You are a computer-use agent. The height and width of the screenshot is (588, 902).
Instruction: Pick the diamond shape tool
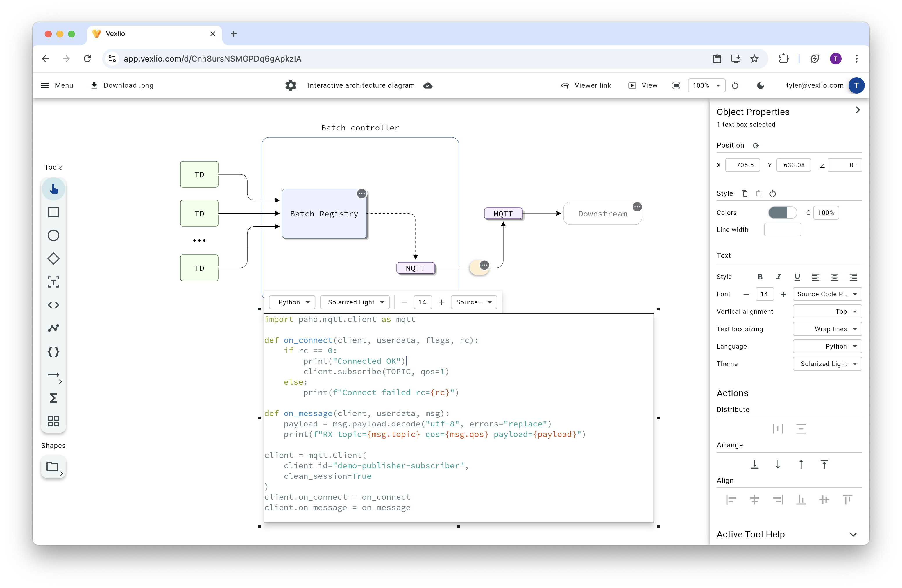click(53, 259)
